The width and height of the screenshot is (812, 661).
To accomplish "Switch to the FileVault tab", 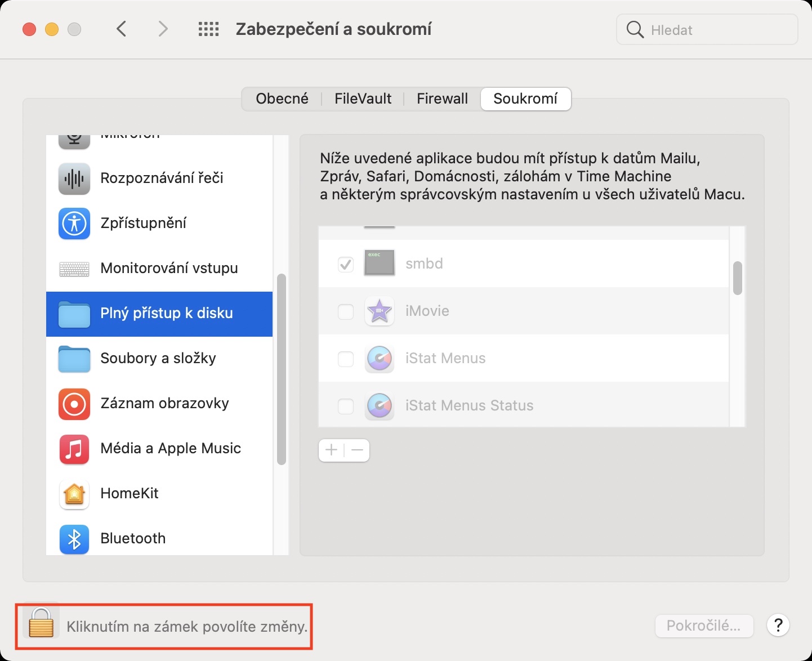I will click(363, 99).
